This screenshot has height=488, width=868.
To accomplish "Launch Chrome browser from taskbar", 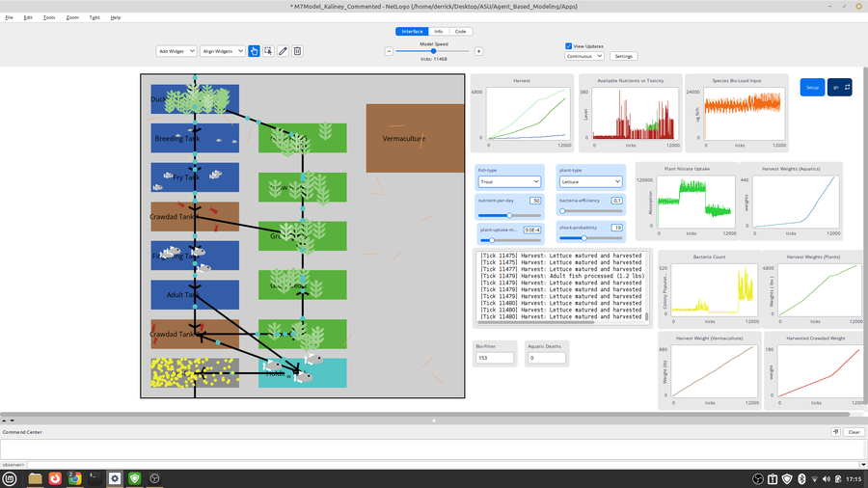I will [x=74, y=478].
